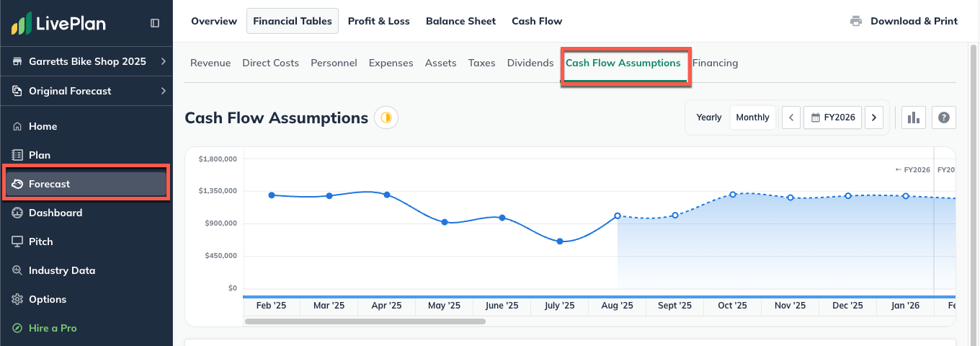980x346 pixels.
Task: Collapse the sidebar panel icon
Action: (x=155, y=23)
